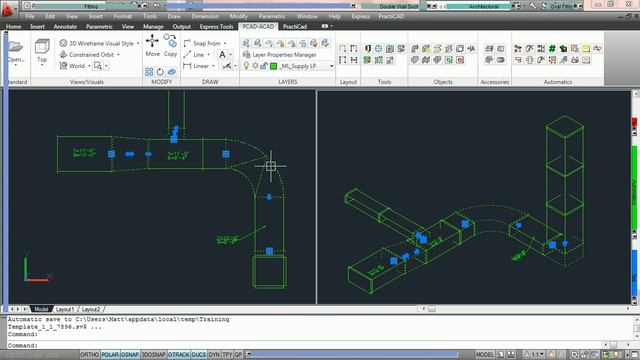This screenshot has height=360, width=640.
Task: Click the red-bordered icon in Objects panel bottom row
Action: (x=460, y=60)
